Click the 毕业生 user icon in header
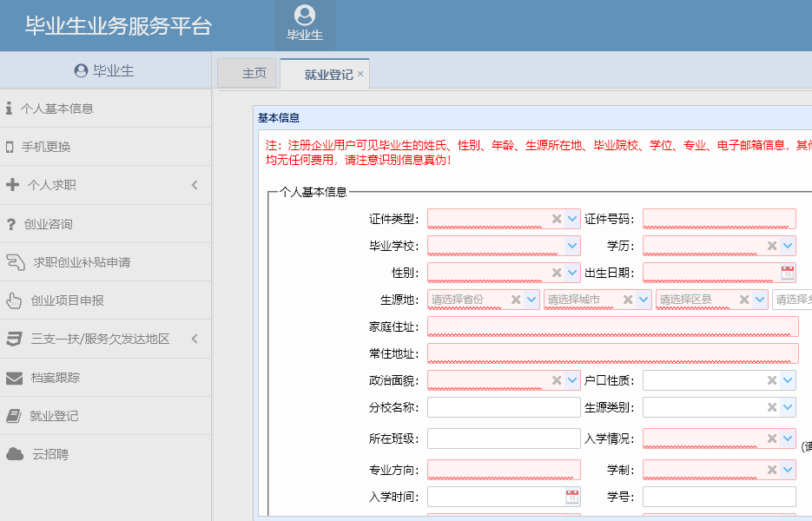812x521 pixels. (x=305, y=16)
